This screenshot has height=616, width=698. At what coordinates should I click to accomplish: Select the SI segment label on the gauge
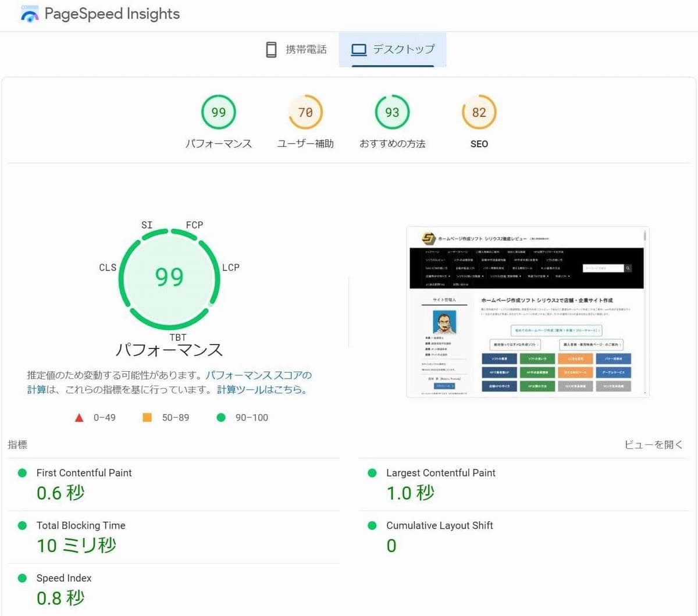pyautogui.click(x=147, y=225)
